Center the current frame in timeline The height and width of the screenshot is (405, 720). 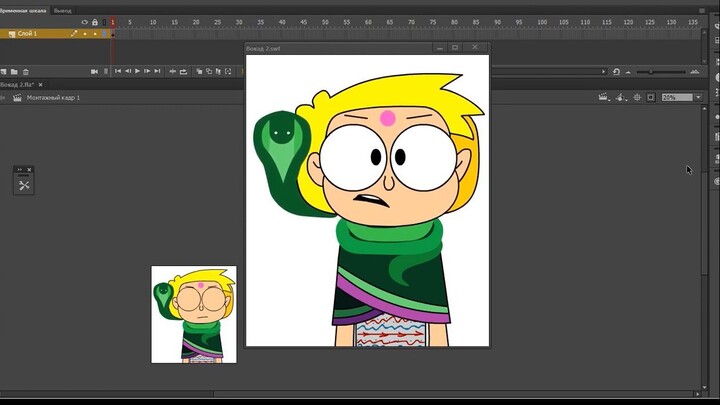[173, 71]
